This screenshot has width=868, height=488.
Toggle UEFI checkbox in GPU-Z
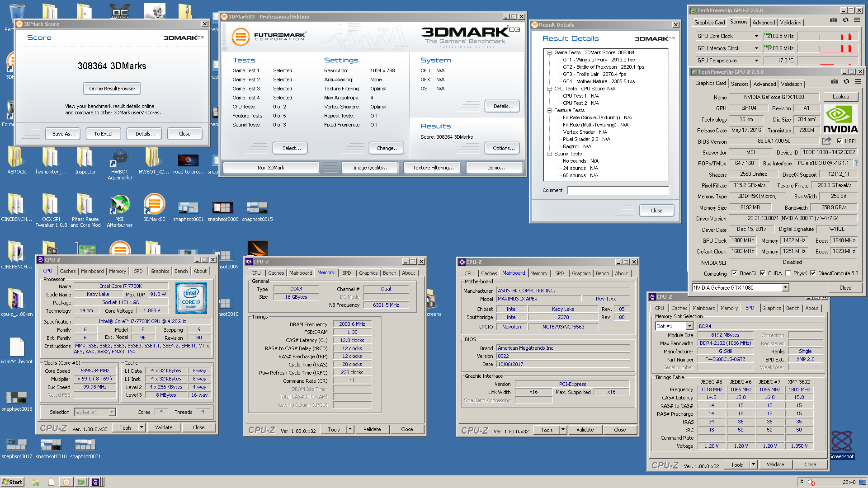pos(840,141)
